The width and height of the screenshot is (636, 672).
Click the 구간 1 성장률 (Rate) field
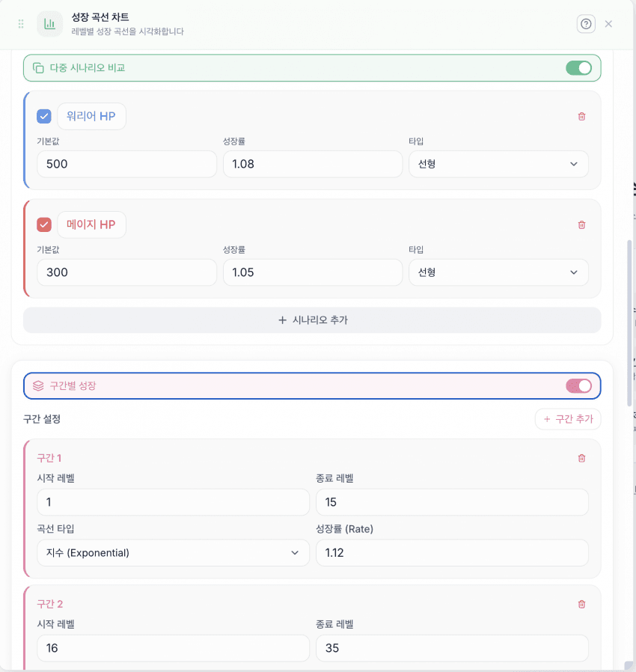pyautogui.click(x=452, y=553)
